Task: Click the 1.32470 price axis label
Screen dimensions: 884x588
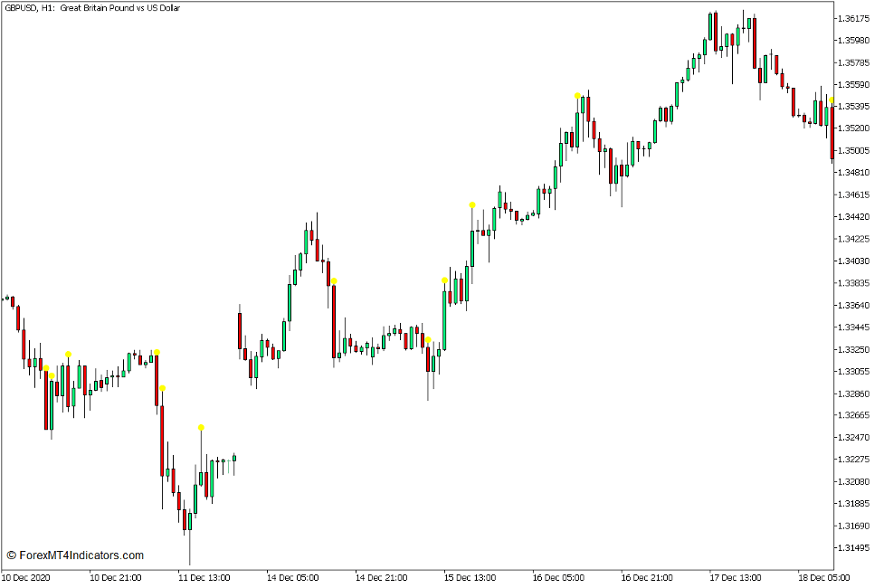Action: pyautogui.click(x=854, y=437)
